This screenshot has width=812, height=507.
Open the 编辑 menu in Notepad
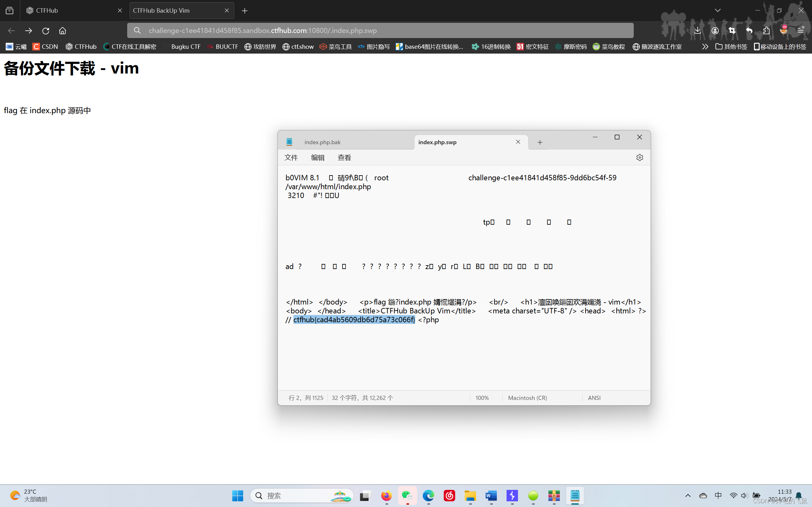tap(318, 157)
